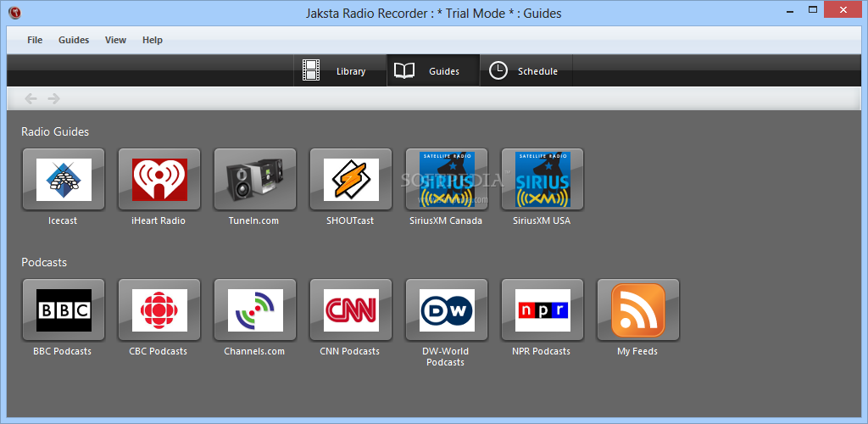Image resolution: width=868 pixels, height=424 pixels.
Task: Open the SHOUTcast guide icon
Action: 350,179
